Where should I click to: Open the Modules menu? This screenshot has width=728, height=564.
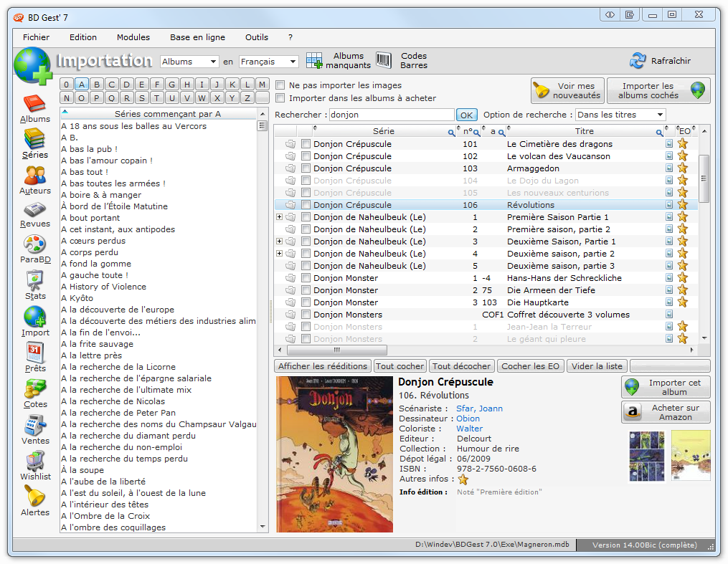click(x=133, y=37)
